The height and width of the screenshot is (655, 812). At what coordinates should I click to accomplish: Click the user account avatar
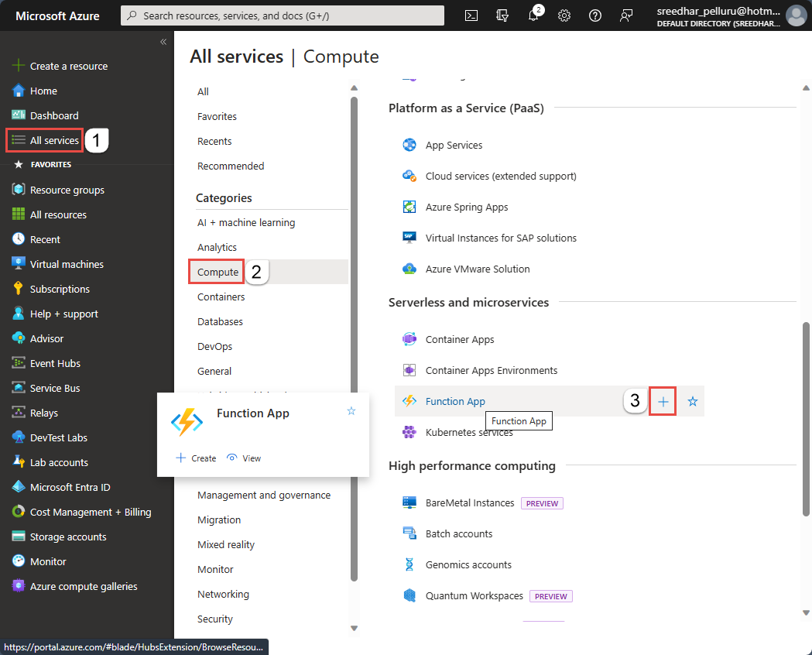pos(796,15)
